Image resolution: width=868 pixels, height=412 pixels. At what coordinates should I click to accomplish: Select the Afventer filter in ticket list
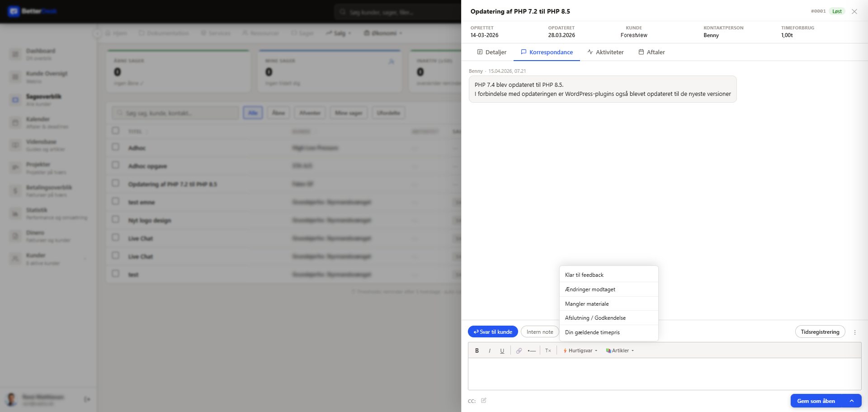coord(310,113)
